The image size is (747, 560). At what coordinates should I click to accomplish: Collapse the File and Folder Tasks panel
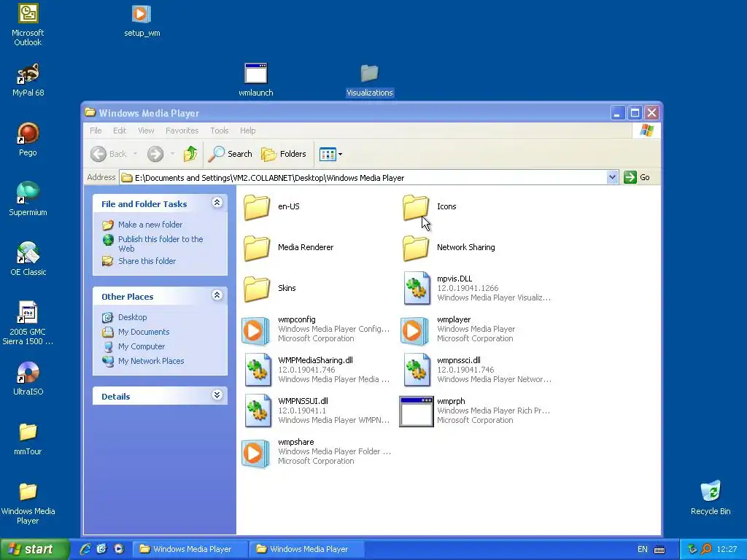(x=217, y=203)
